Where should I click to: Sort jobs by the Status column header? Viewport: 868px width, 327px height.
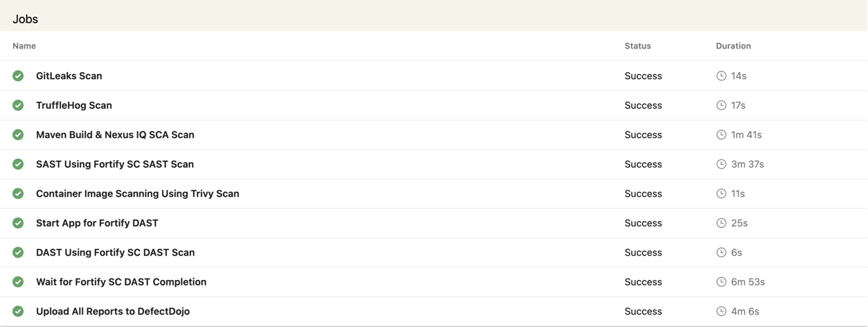coord(637,46)
